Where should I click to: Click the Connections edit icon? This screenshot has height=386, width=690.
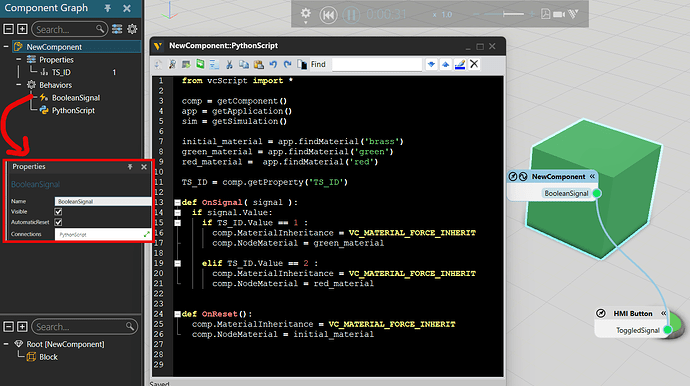147,234
